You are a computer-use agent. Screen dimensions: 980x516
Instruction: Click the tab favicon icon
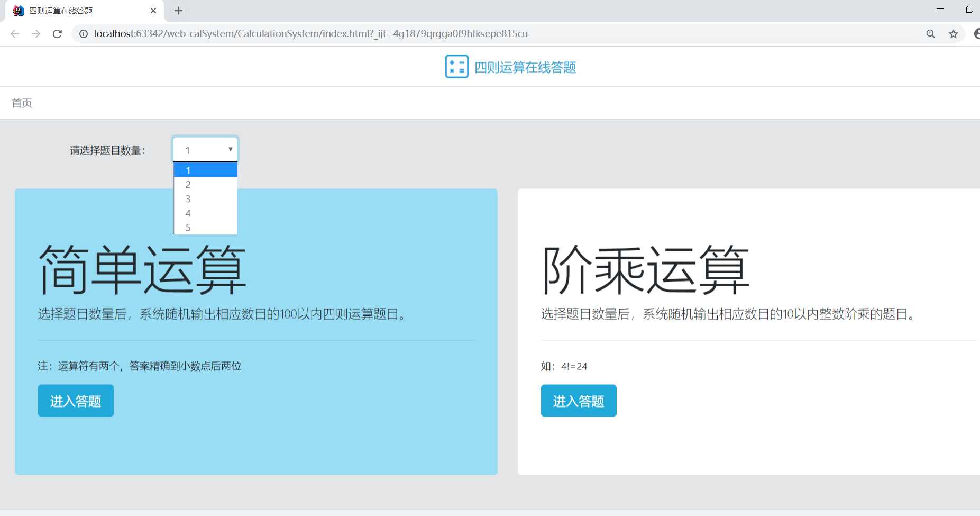(x=19, y=11)
